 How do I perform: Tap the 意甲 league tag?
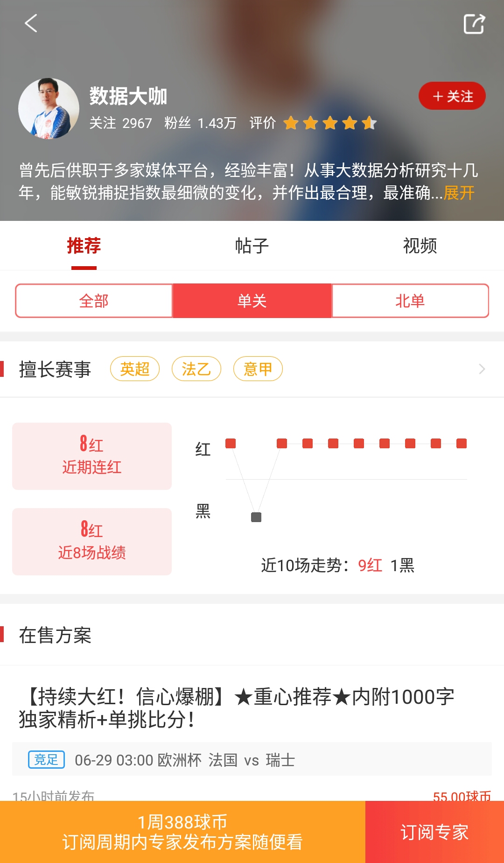(x=258, y=369)
